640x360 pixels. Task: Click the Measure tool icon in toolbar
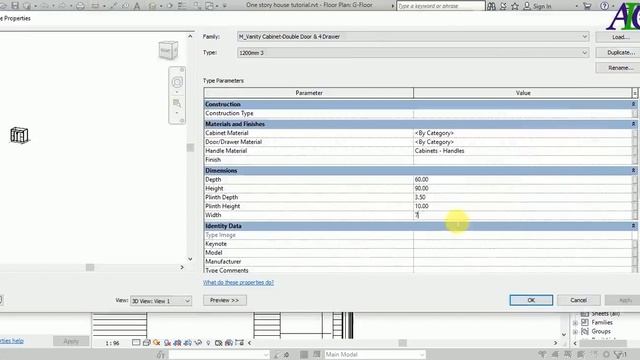95,6
